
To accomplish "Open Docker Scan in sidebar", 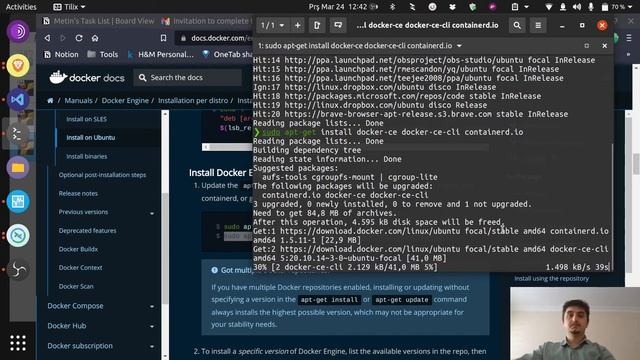I will click(76, 286).
